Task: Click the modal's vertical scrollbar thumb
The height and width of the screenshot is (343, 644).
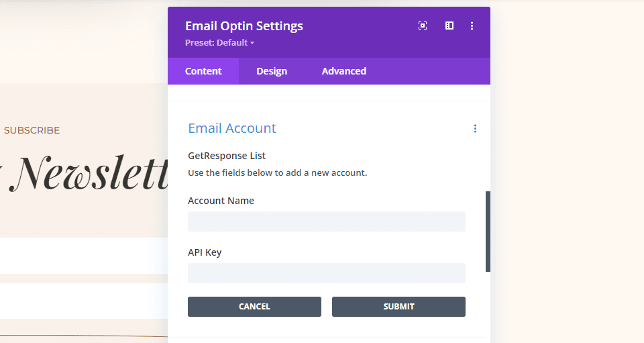Action: (x=488, y=232)
